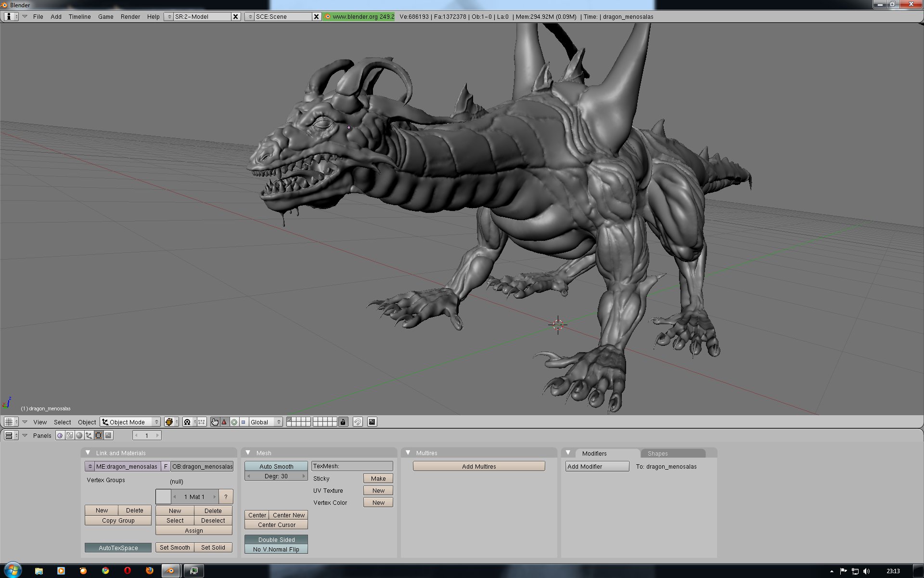Open the Scene (F10) panel buttons
The width and height of the screenshot is (924, 578).
[x=108, y=435]
